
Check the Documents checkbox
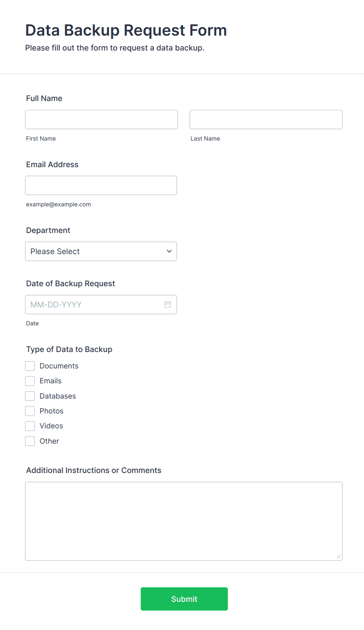30,366
